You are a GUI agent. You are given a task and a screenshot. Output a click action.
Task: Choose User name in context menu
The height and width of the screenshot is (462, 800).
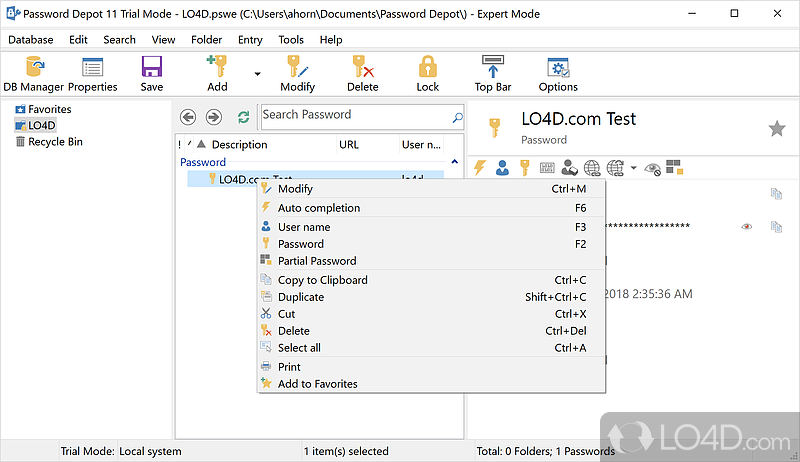(431, 227)
